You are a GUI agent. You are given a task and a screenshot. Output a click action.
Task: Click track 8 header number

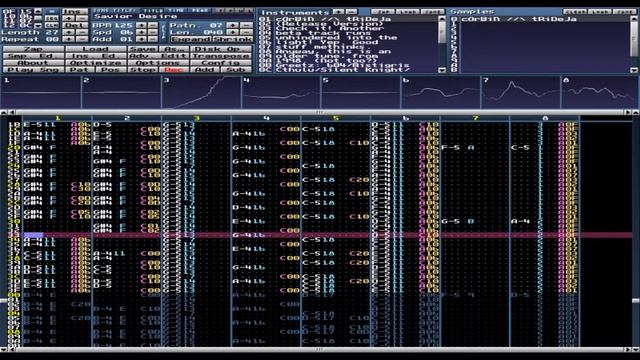coord(545,118)
